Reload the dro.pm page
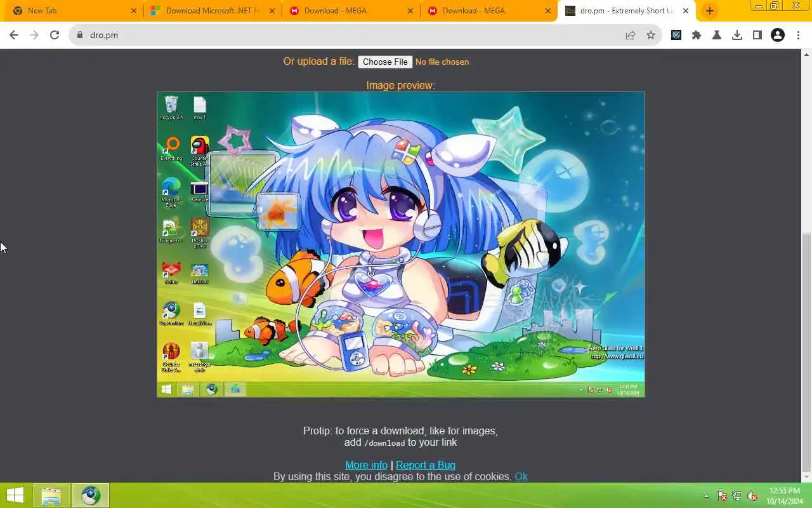This screenshot has height=508, width=812. 55,36
